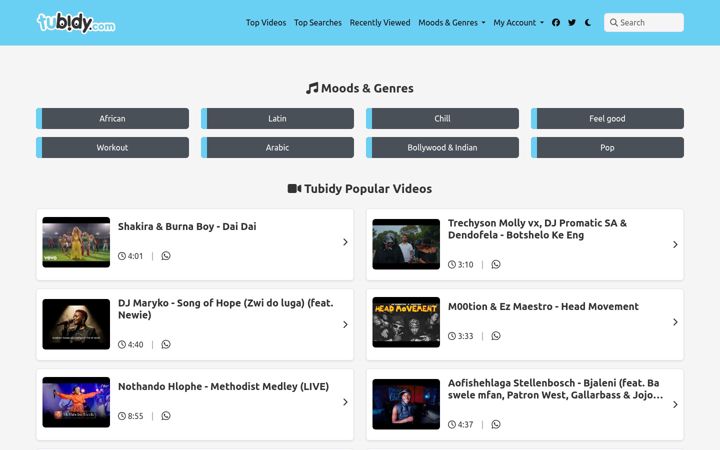Click the 8:55 duration text

pyautogui.click(x=135, y=416)
